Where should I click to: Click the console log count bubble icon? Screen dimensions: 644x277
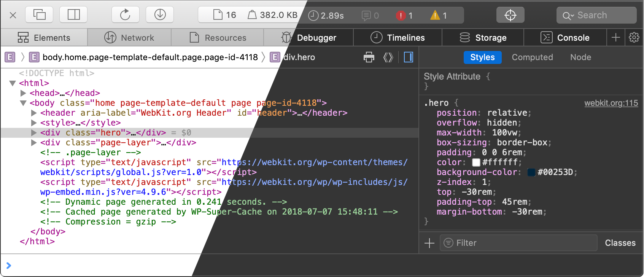pos(370,16)
